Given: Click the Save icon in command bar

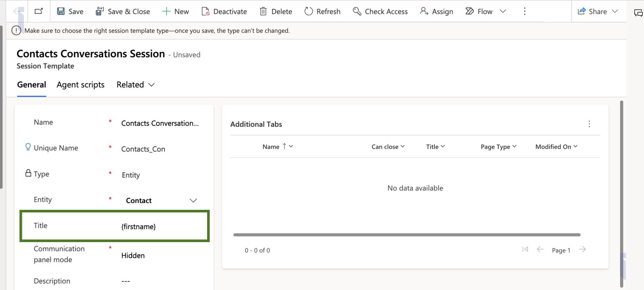Looking at the screenshot, I should click(61, 11).
